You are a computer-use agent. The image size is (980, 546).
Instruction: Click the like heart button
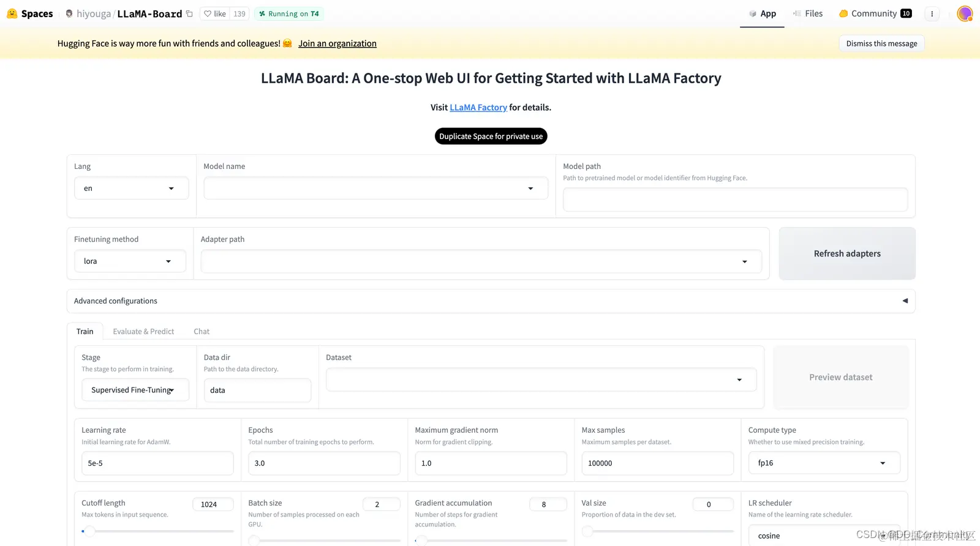pyautogui.click(x=215, y=13)
